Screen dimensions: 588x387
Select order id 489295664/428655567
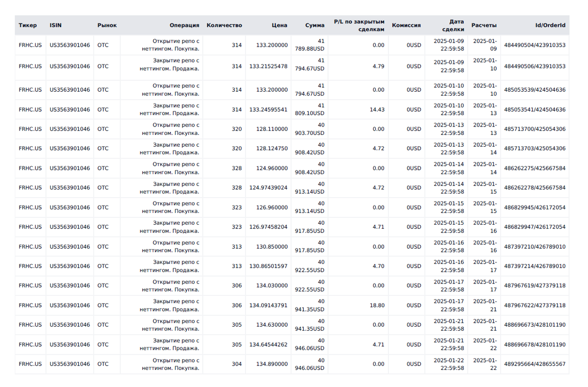(x=535, y=364)
